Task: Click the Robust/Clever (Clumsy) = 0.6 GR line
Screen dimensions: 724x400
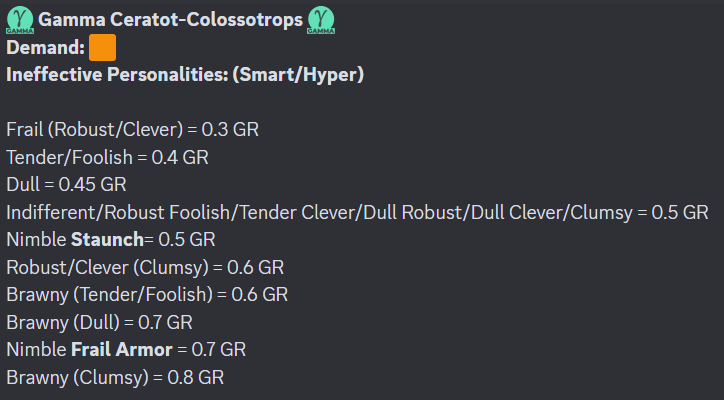Action: click(x=145, y=268)
